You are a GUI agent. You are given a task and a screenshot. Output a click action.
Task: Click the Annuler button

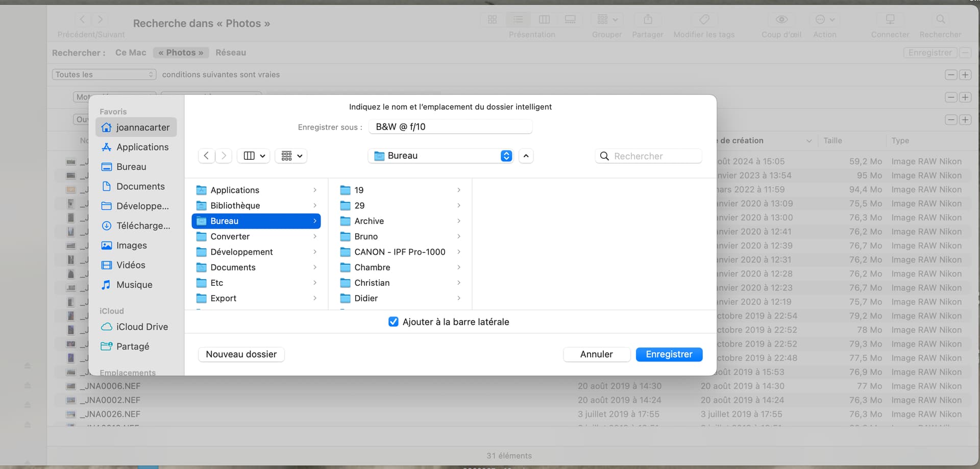596,354
